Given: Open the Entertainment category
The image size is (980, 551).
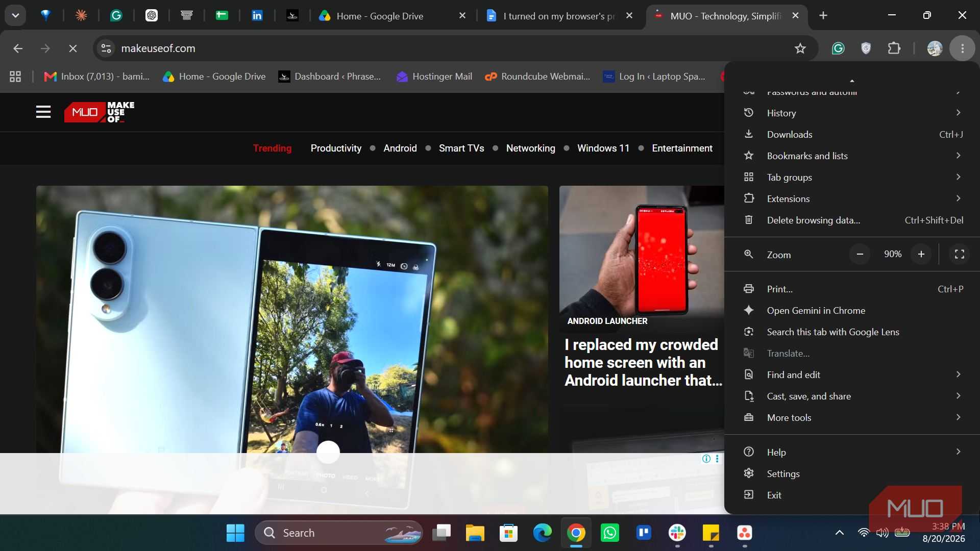Looking at the screenshot, I should (682, 148).
